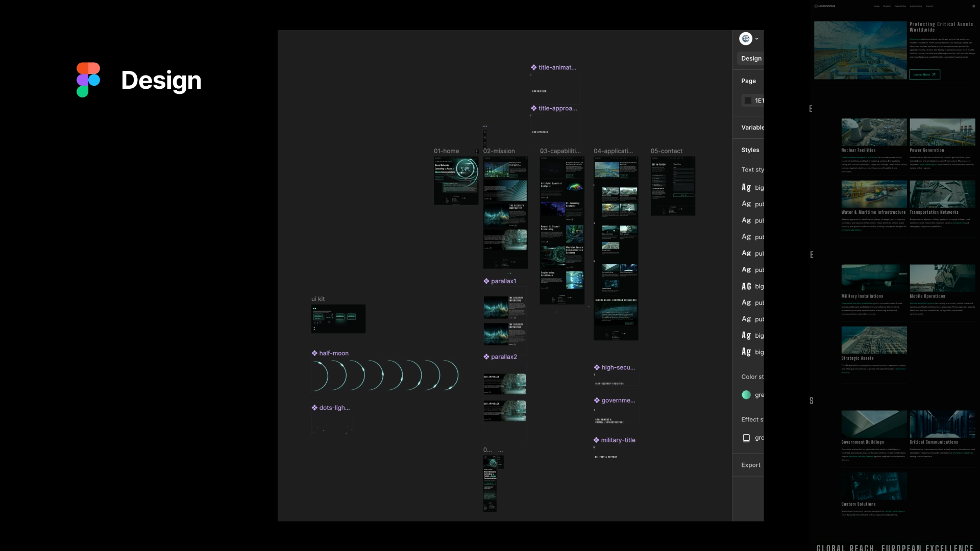The width and height of the screenshot is (980, 551).
Task: Select the 01-home frame thumbnail
Action: pos(456,181)
